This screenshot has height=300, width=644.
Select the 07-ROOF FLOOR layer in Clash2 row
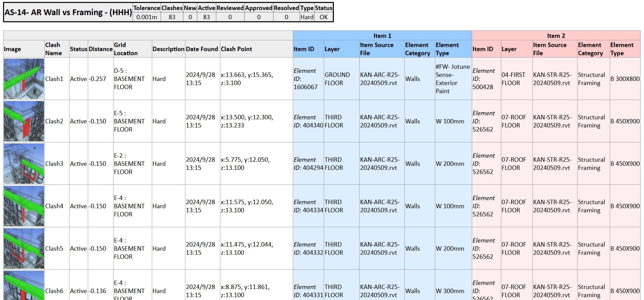(514, 121)
